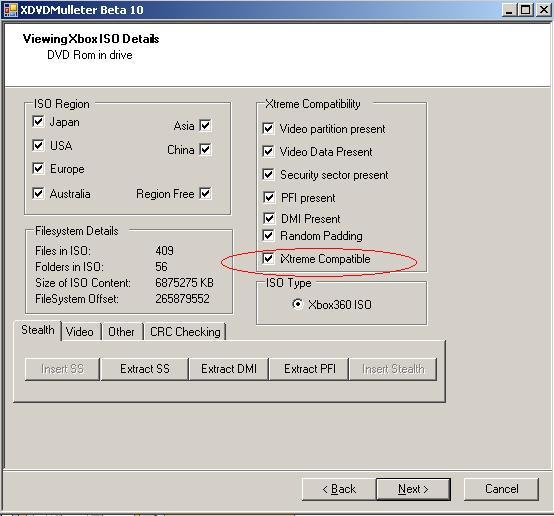
Task: Click the Extract PFI button
Action: click(x=310, y=369)
